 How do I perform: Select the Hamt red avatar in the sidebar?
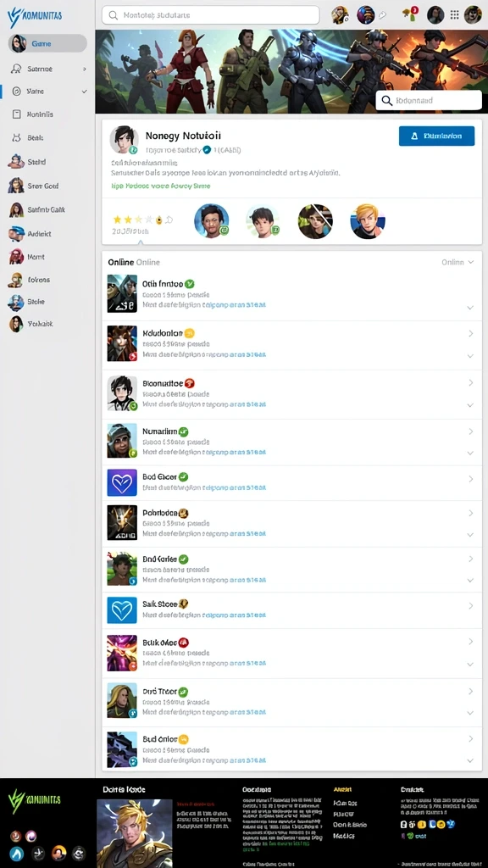[17, 257]
